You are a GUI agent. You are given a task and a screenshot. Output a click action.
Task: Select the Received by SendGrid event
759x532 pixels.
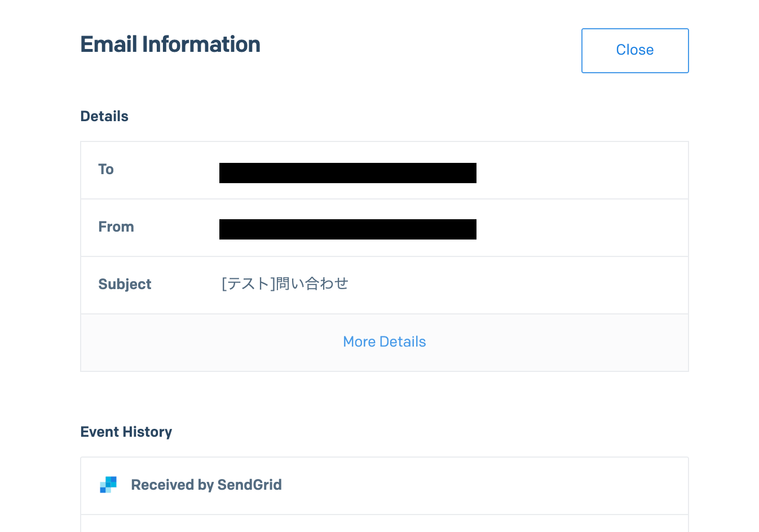(x=206, y=485)
